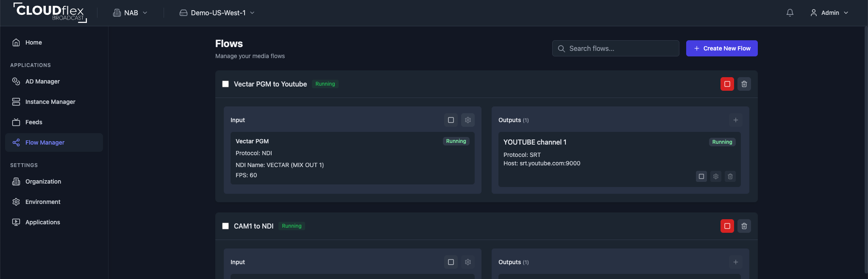Delete the Vectar PGM to Youtube flow
This screenshot has height=279, width=868.
click(744, 84)
